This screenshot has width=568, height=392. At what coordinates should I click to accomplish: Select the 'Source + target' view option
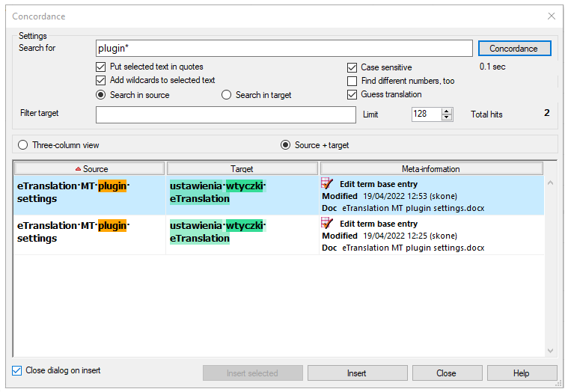tap(285, 145)
